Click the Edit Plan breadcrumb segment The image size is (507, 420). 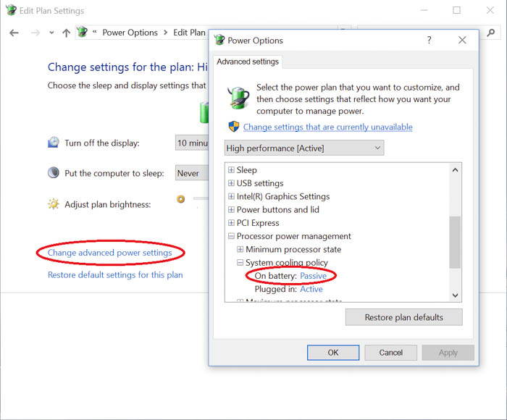click(x=189, y=33)
